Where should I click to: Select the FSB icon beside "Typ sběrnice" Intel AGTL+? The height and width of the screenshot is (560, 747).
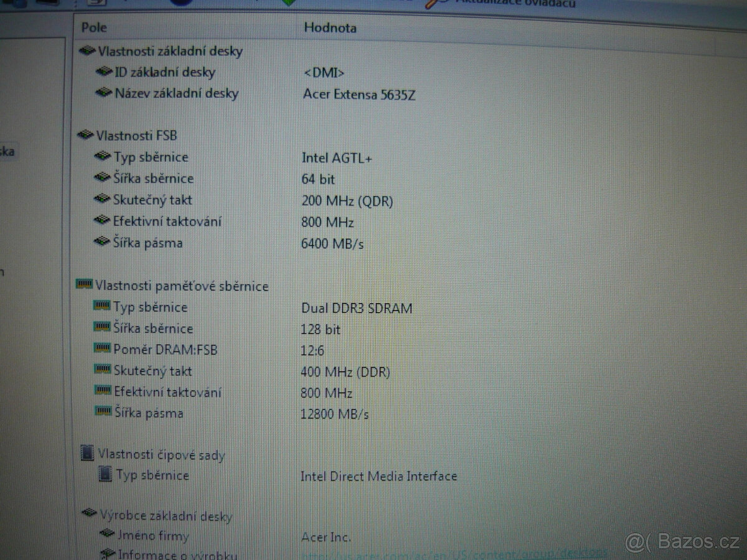(101, 157)
